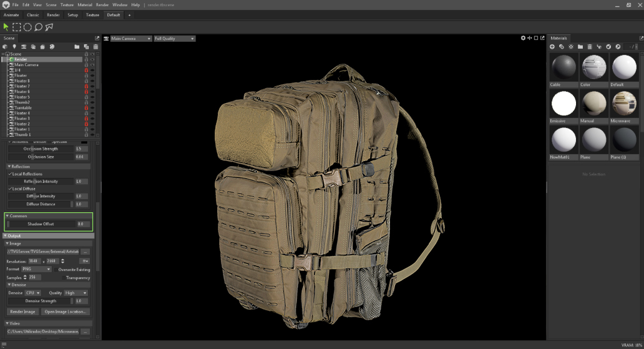Add new light with bulb icon
This screenshot has width=644, height=349.
pyautogui.click(x=14, y=47)
